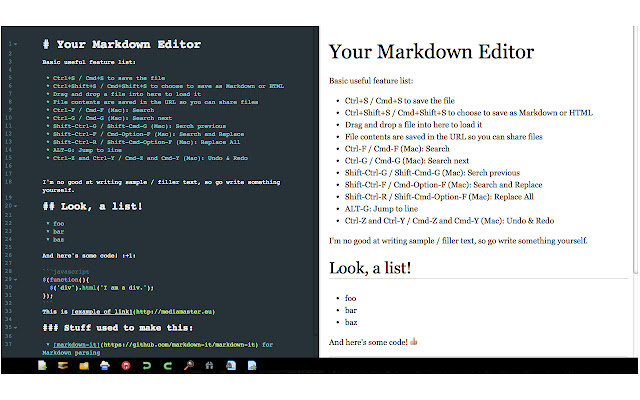Click the 'Look, a list!' heading in the preview
The height and width of the screenshot is (400, 640).
[370, 268]
